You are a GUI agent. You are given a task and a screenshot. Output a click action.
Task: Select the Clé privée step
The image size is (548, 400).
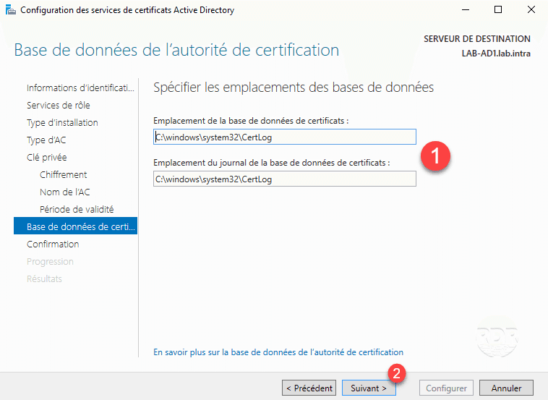[46, 157]
